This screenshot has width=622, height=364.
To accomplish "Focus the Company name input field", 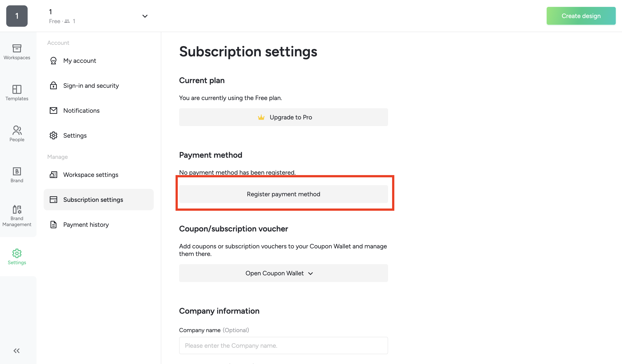I will [283, 345].
